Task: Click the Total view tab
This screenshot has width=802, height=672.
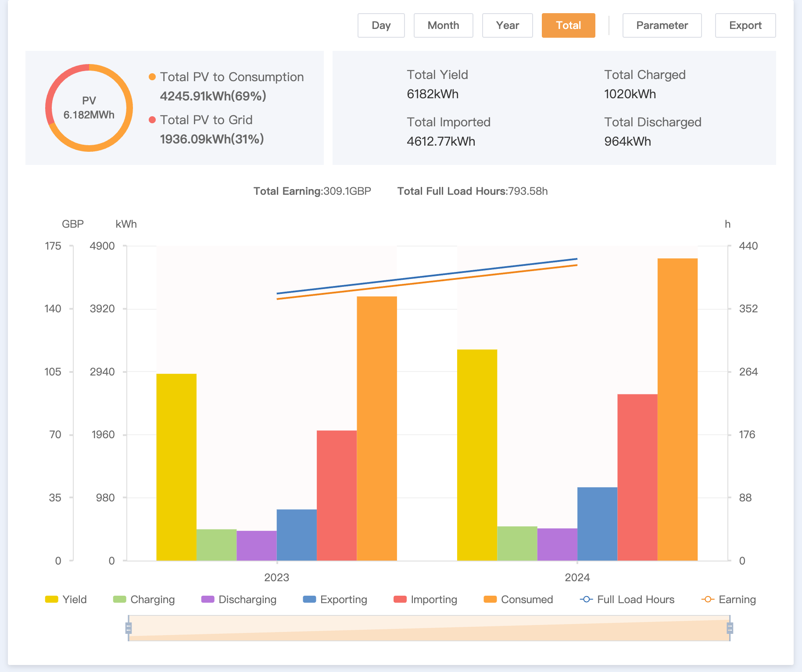Action: click(568, 25)
